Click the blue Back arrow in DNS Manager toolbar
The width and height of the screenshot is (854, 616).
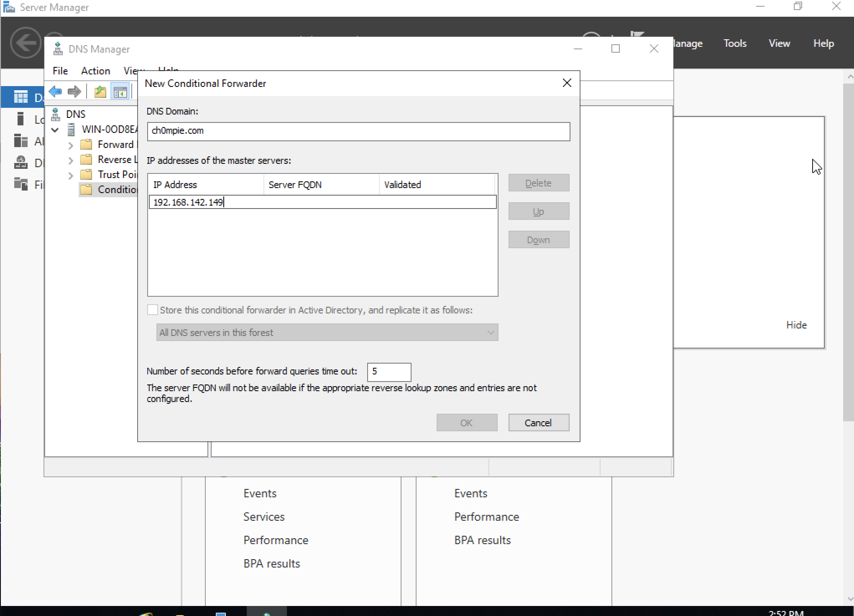[55, 91]
